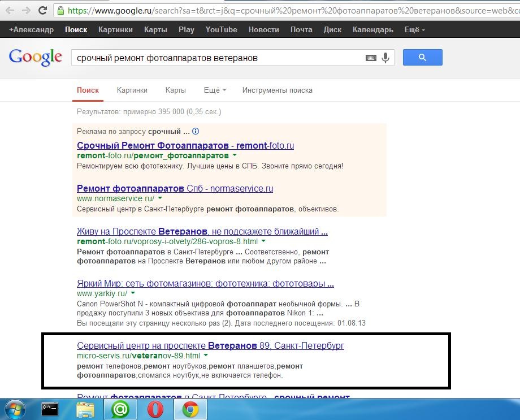The width and height of the screenshot is (520, 420).
Task: Open Карты in black top bar
Action: coord(155,29)
